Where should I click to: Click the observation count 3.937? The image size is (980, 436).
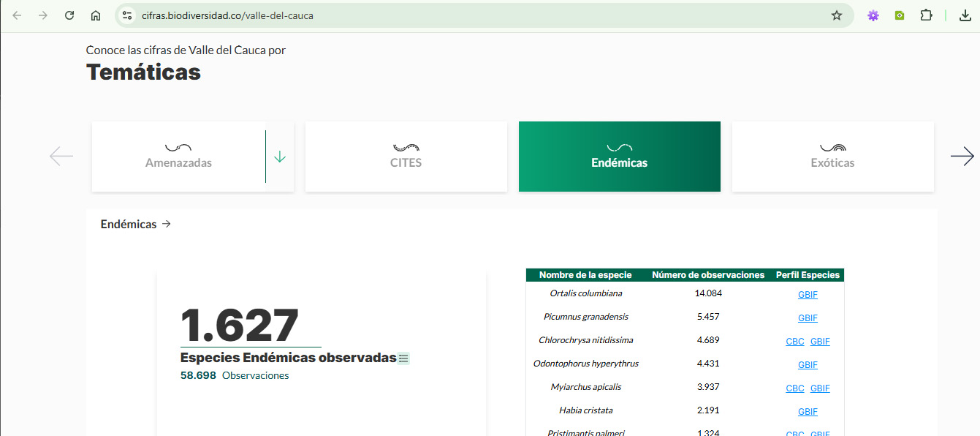click(x=708, y=387)
